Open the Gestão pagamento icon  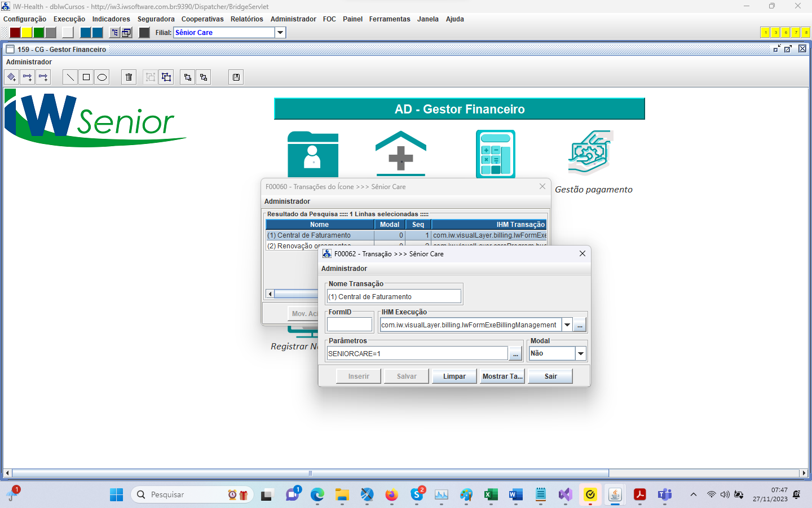tap(590, 152)
